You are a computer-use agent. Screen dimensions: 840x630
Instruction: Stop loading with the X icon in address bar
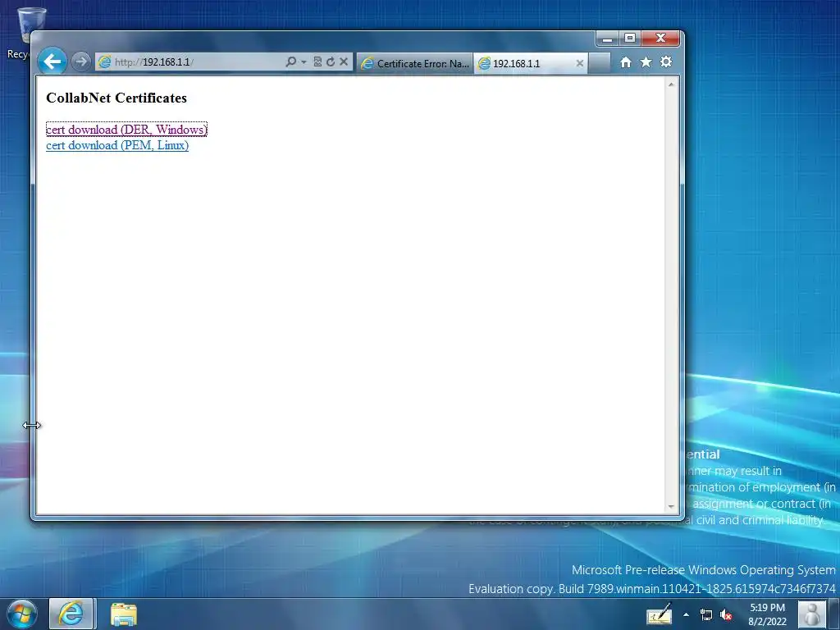[344, 62]
